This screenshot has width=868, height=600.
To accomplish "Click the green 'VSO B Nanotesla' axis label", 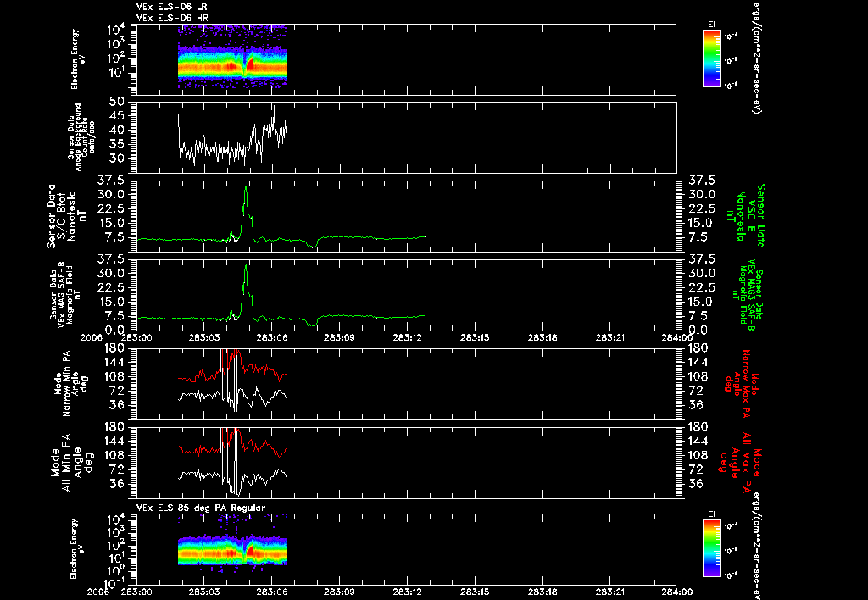I will (x=746, y=216).
